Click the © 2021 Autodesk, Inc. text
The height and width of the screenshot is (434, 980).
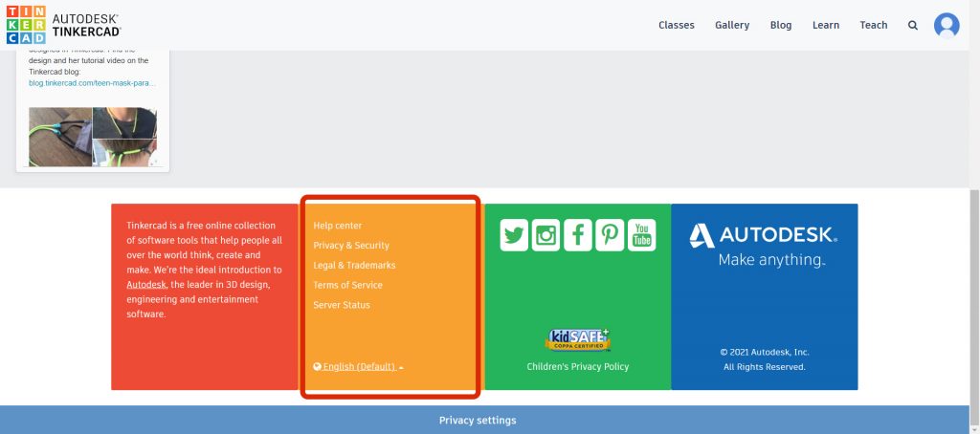(765, 352)
